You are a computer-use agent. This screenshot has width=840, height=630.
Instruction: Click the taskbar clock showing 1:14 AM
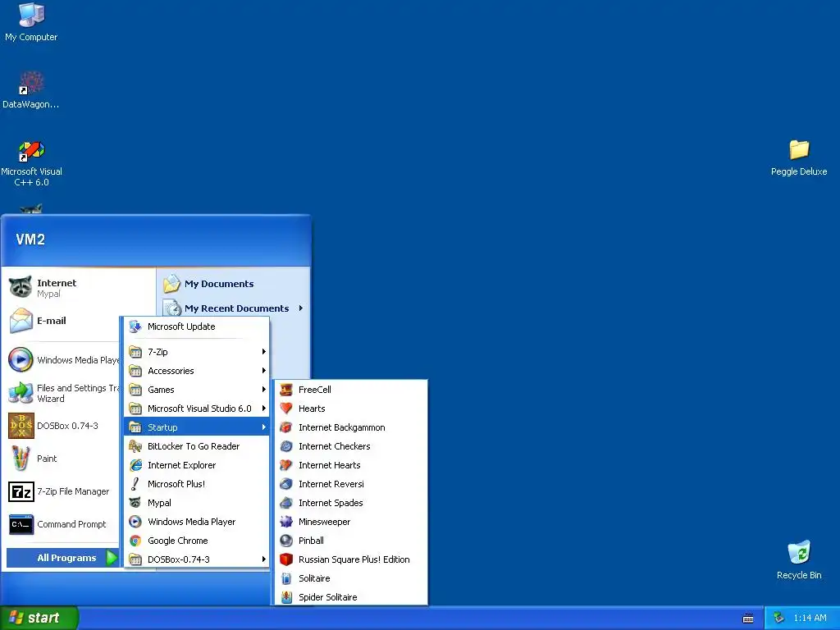pos(810,618)
